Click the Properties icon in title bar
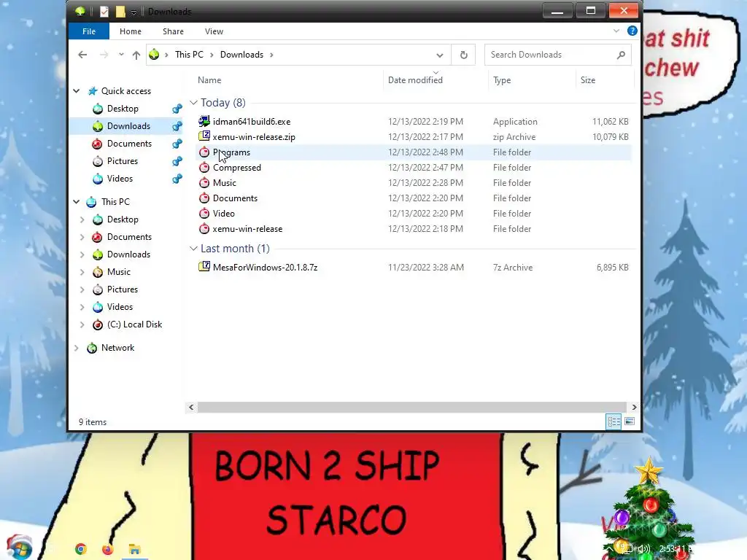This screenshot has width=747, height=560. pyautogui.click(x=104, y=12)
